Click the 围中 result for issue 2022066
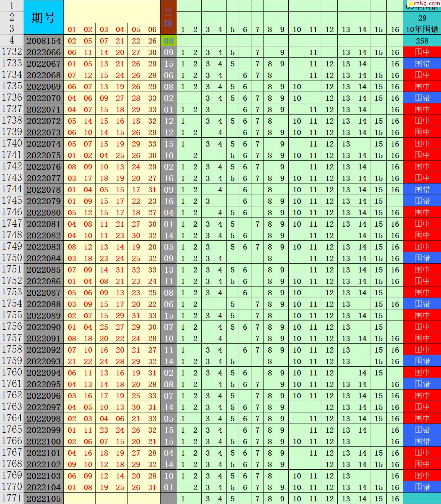 (x=422, y=52)
